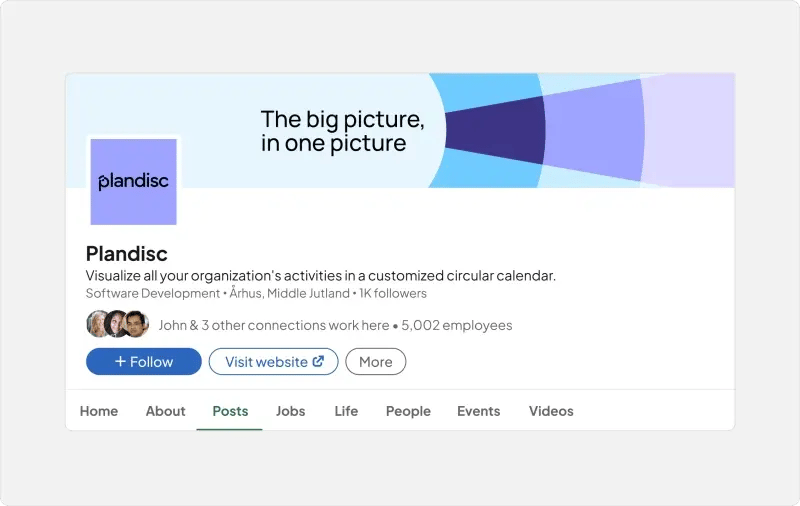Open the connections who work here link
The width and height of the screenshot is (800, 506).
coord(274,325)
